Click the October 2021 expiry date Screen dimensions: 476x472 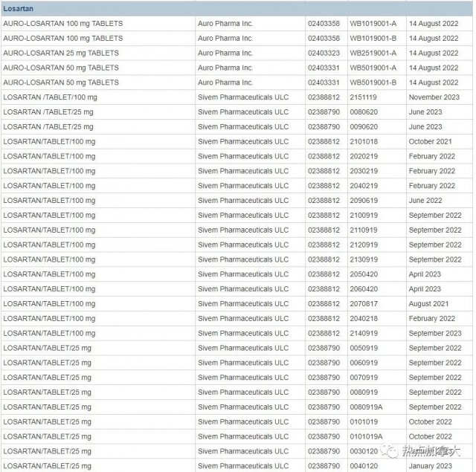pyautogui.click(x=430, y=142)
